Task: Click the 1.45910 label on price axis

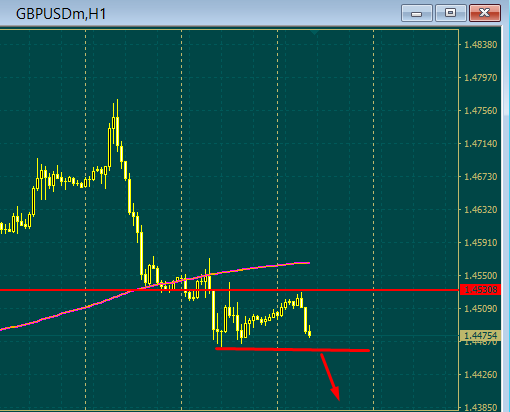Action: (480, 243)
